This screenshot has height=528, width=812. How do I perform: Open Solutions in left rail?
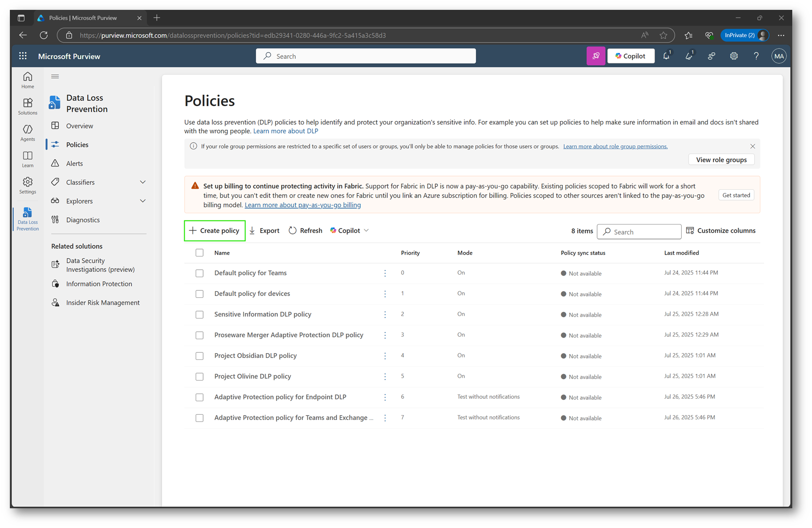pos(28,106)
